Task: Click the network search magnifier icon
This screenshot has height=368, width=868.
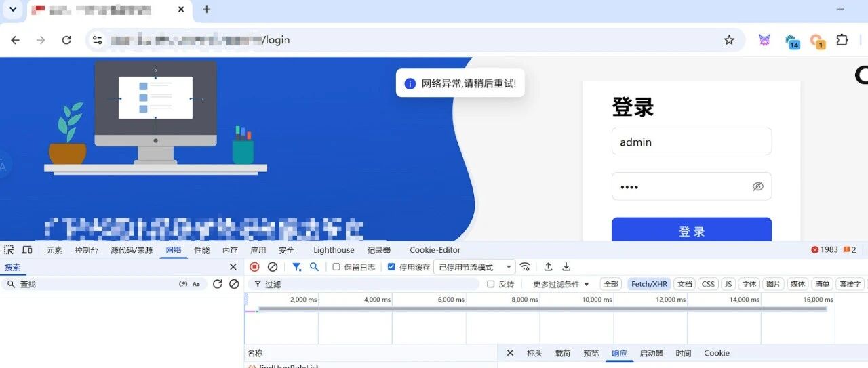Action: coord(314,267)
